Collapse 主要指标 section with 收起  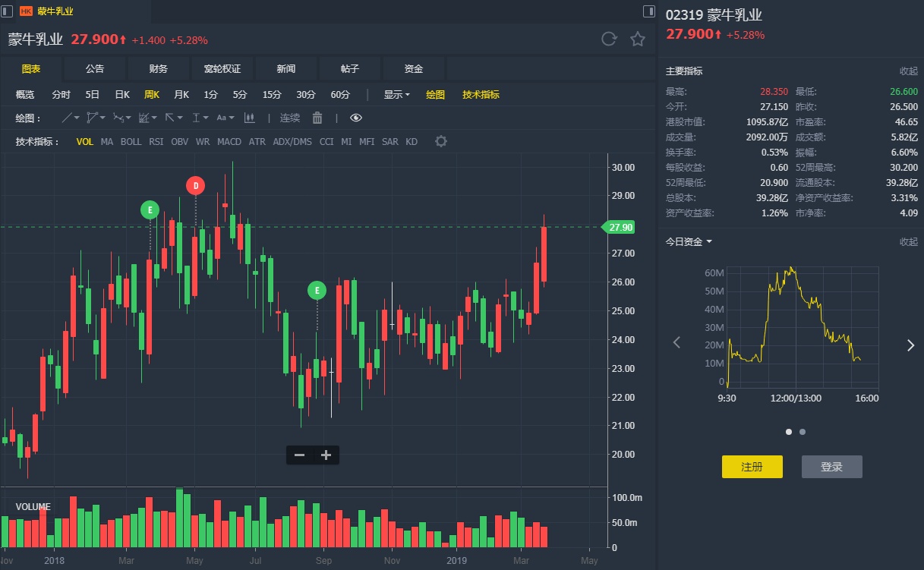(909, 71)
